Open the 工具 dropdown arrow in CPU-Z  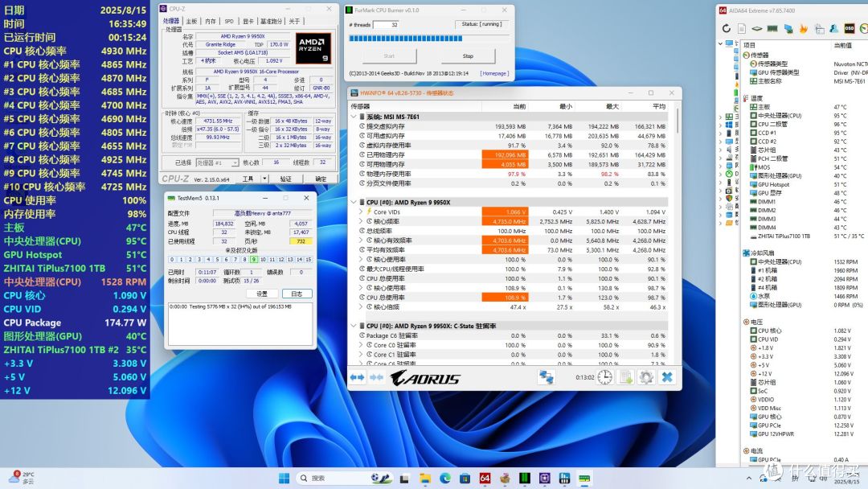pyautogui.click(x=264, y=179)
